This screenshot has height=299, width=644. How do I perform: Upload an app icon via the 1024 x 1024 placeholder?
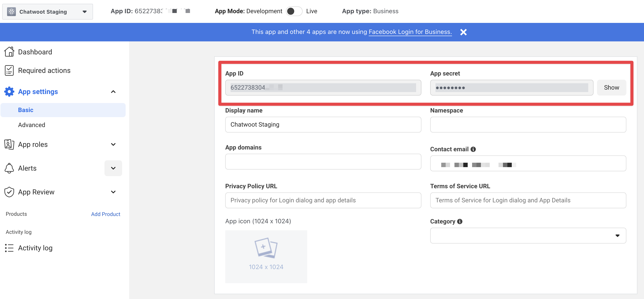coord(266,257)
